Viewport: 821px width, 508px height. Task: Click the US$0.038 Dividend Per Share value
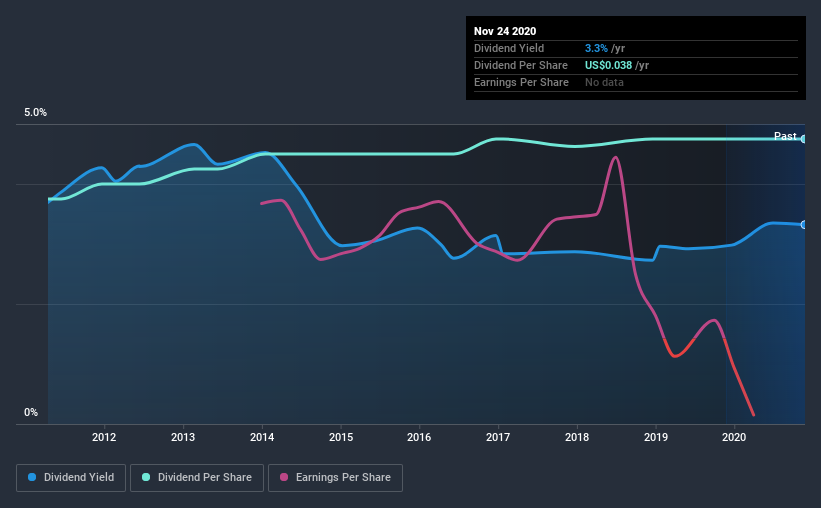608,65
